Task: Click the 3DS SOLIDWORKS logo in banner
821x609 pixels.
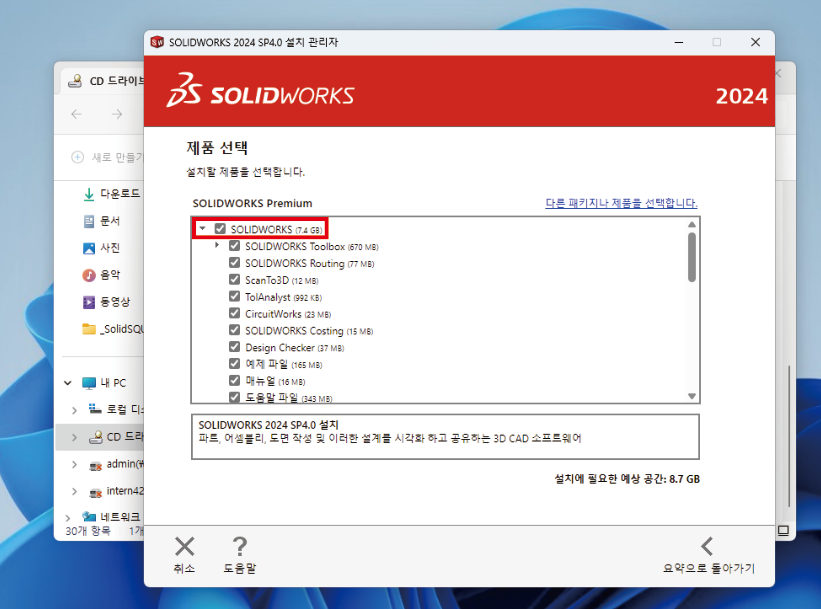Action: pos(260,91)
